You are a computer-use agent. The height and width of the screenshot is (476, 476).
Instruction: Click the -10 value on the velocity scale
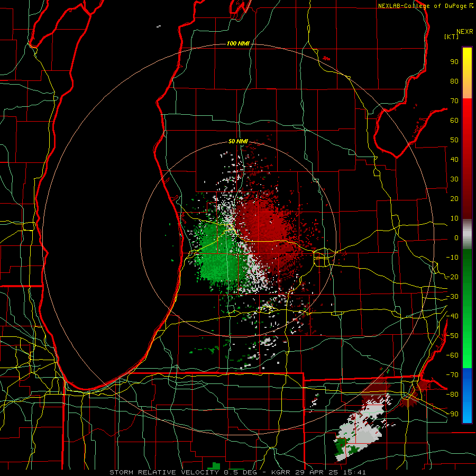click(452, 258)
